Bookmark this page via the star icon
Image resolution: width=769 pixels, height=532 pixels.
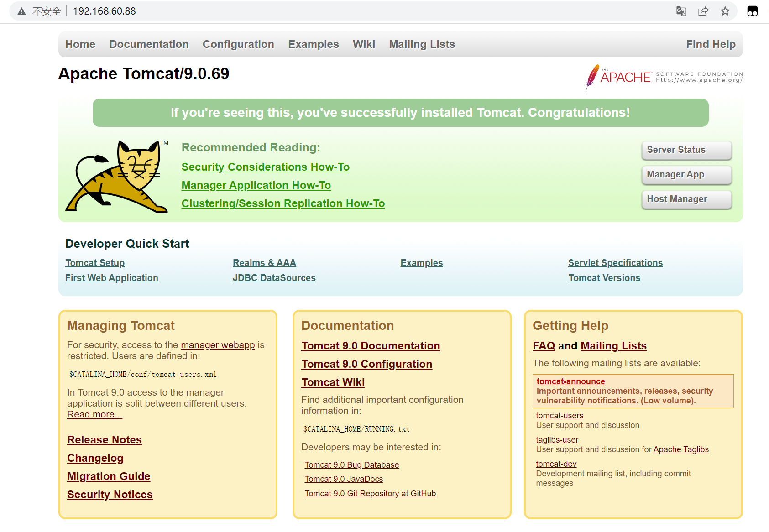(725, 11)
